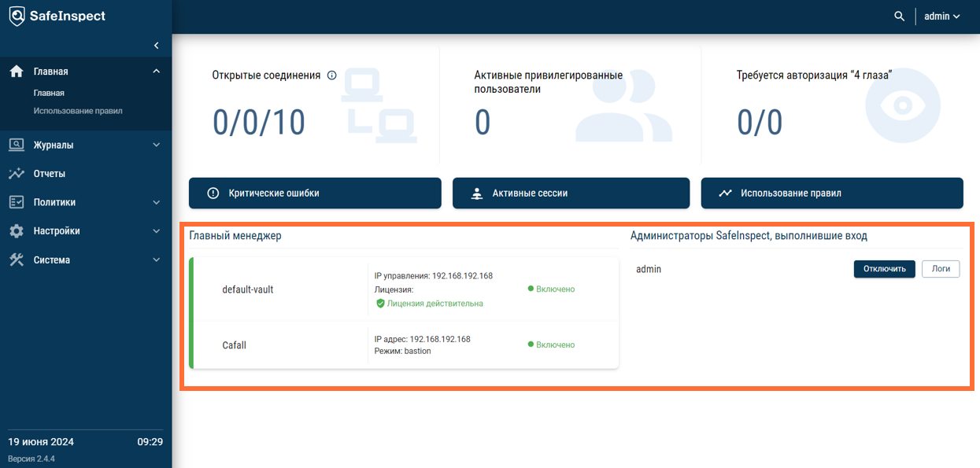Disconnect admin with Отключить button
980x468 pixels.
point(885,269)
